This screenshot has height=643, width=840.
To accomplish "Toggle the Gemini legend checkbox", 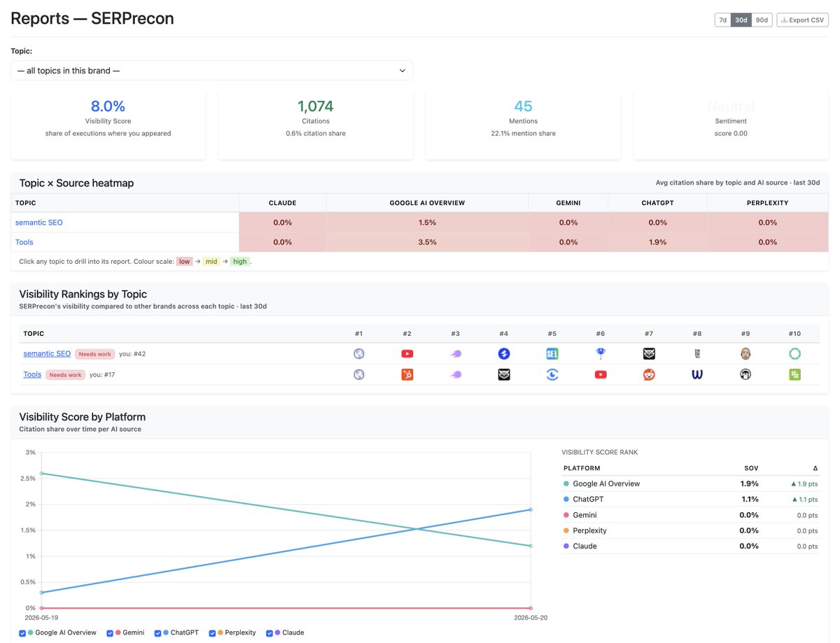I will 110,633.
